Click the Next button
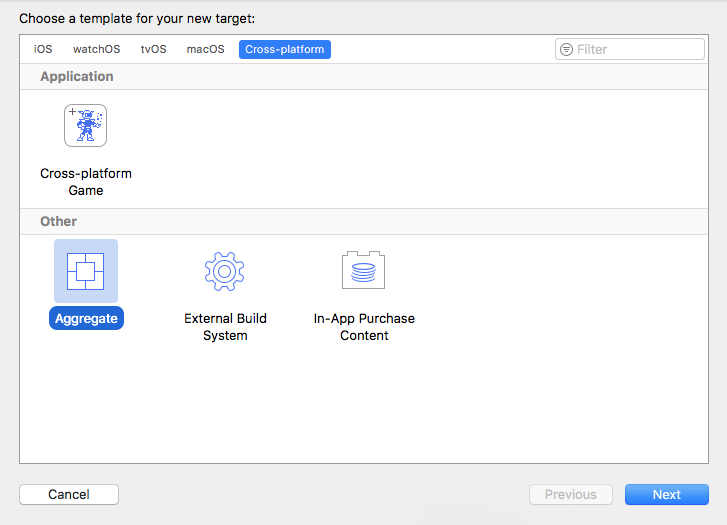This screenshot has width=727, height=525. point(666,494)
